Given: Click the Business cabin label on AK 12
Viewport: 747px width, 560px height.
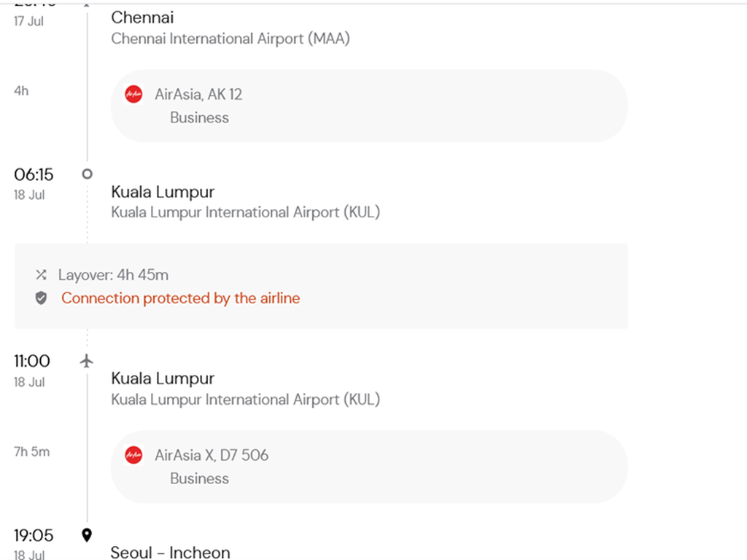Looking at the screenshot, I should [x=199, y=117].
